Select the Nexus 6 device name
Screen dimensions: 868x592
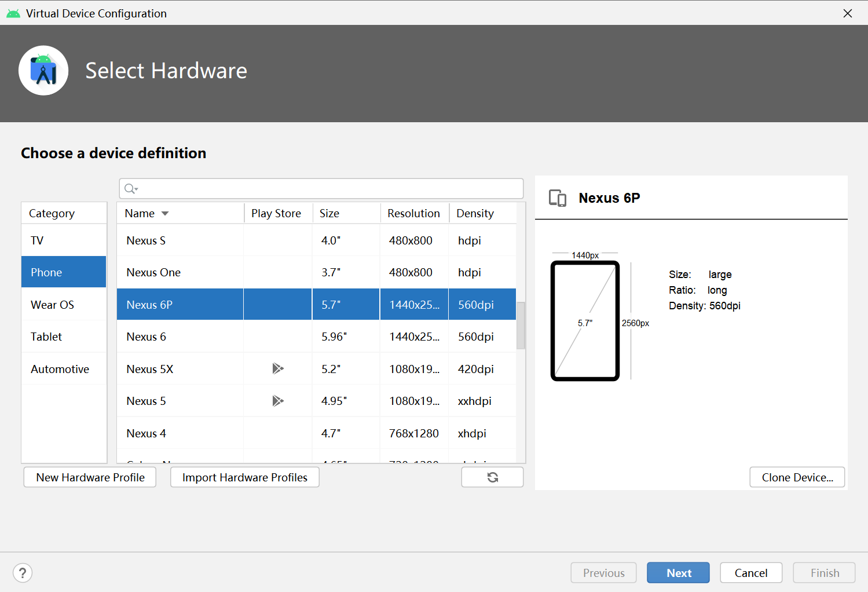(146, 337)
